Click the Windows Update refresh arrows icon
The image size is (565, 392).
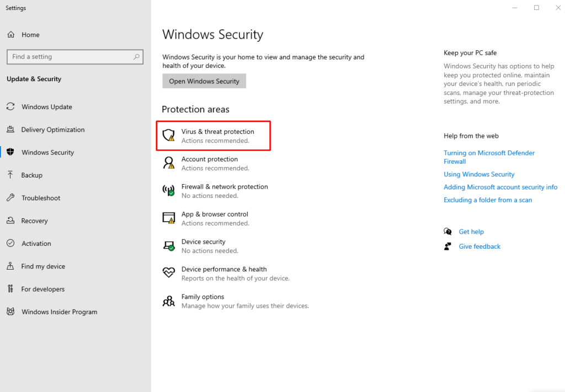(x=11, y=106)
